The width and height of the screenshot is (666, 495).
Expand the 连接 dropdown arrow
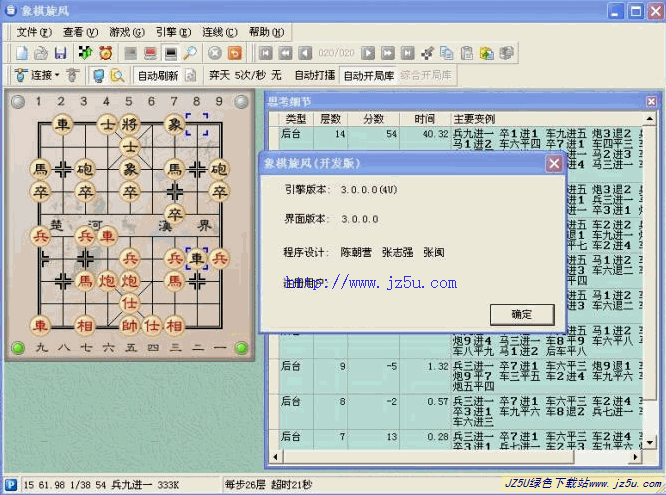(x=57, y=75)
